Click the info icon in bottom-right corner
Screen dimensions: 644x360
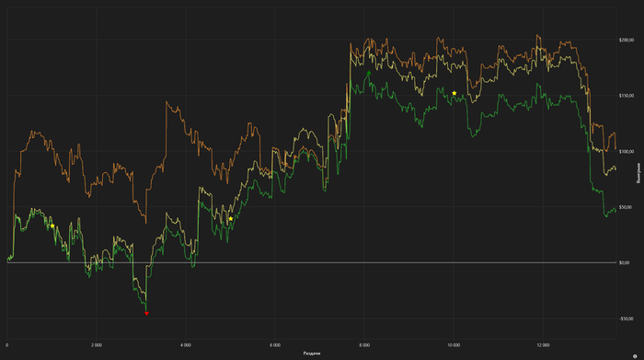pos(635,356)
